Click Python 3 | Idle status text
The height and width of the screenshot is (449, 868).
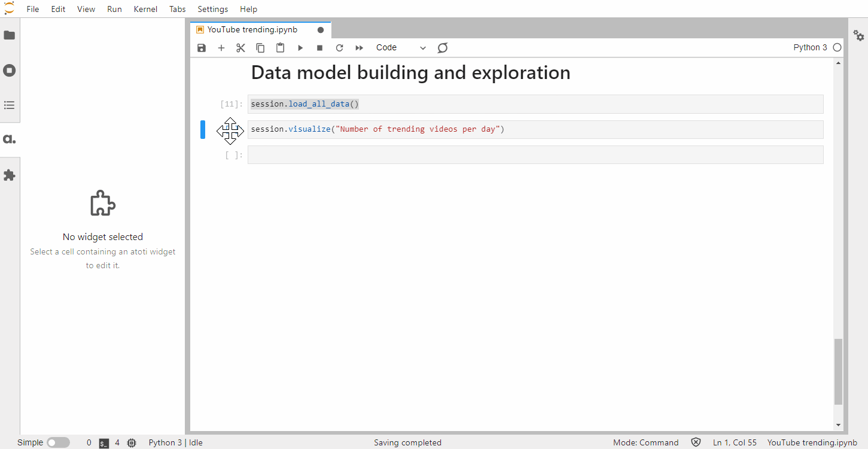[x=176, y=443]
